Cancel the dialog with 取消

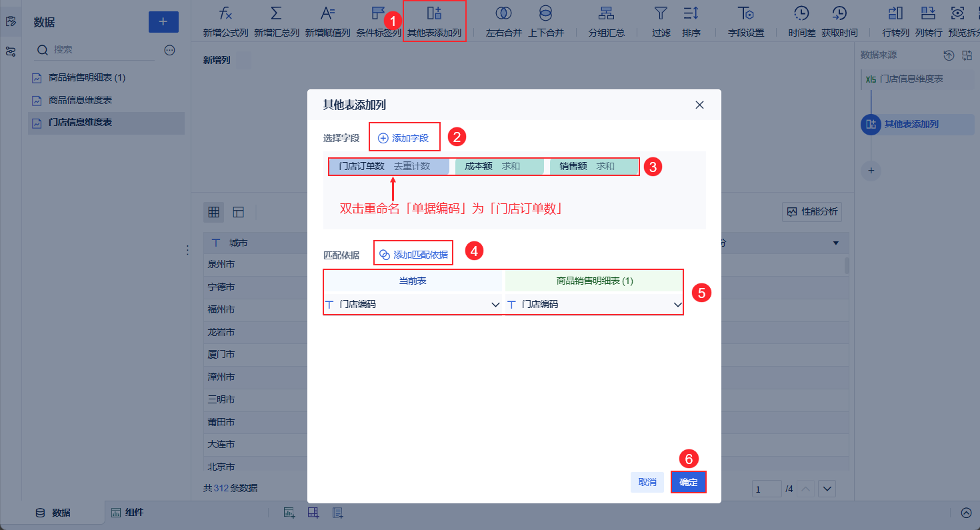point(647,482)
